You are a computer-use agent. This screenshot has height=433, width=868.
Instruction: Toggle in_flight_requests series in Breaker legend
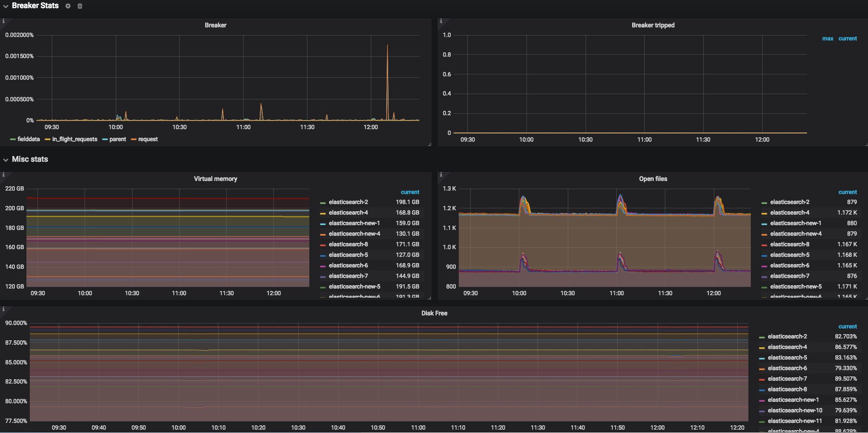tap(74, 139)
